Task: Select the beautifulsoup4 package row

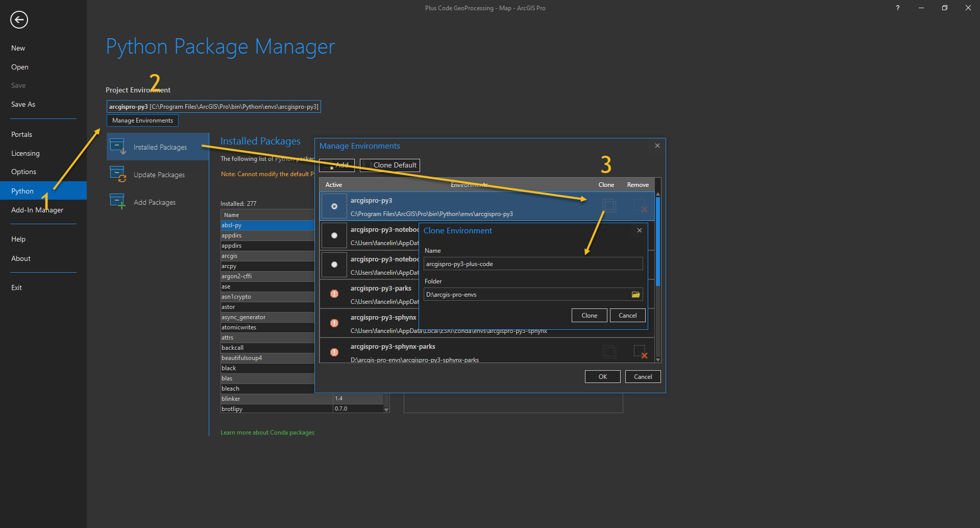Action: [267, 358]
